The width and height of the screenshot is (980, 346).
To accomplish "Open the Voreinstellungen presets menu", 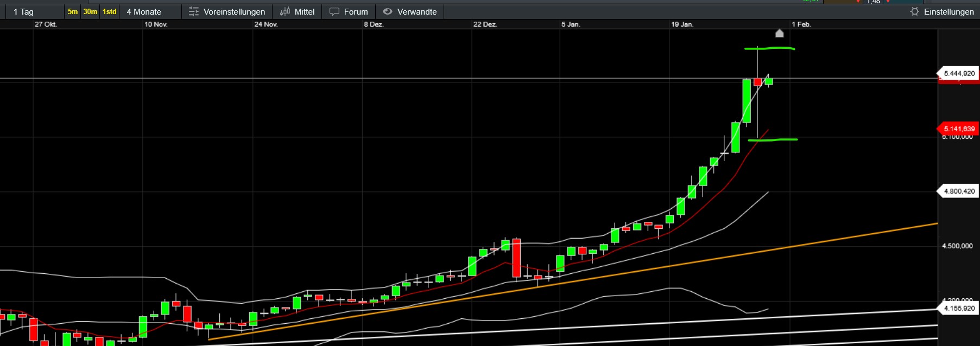I will pos(234,12).
